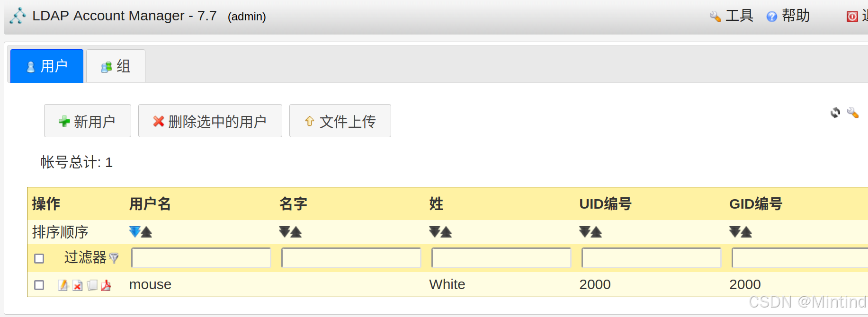Click the edit icon for user mouse
The width and height of the screenshot is (868, 317).
point(63,285)
